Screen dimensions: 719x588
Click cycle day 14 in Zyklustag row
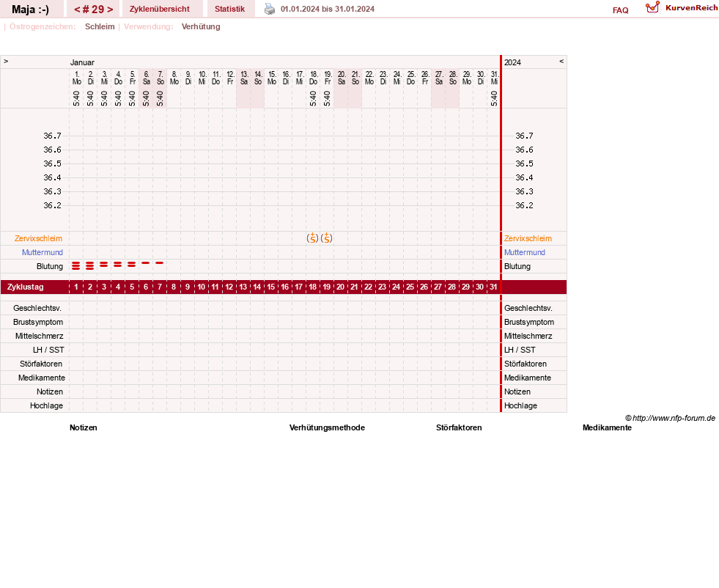pos(257,287)
